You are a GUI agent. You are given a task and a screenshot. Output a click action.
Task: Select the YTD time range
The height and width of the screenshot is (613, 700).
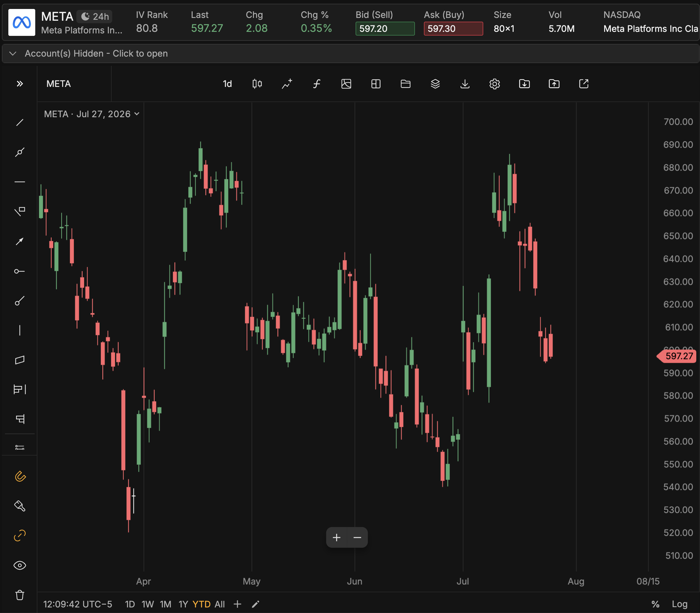[201, 604]
